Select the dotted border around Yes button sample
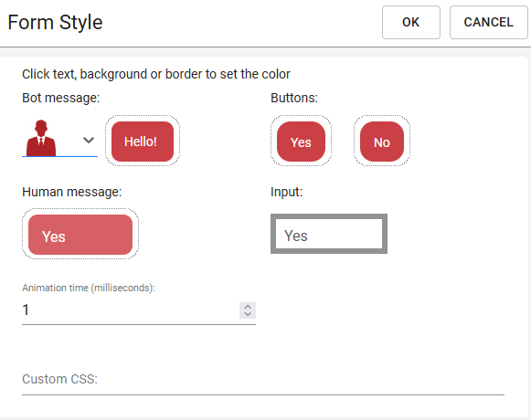Viewport: 531px width, 420px height. (301, 117)
